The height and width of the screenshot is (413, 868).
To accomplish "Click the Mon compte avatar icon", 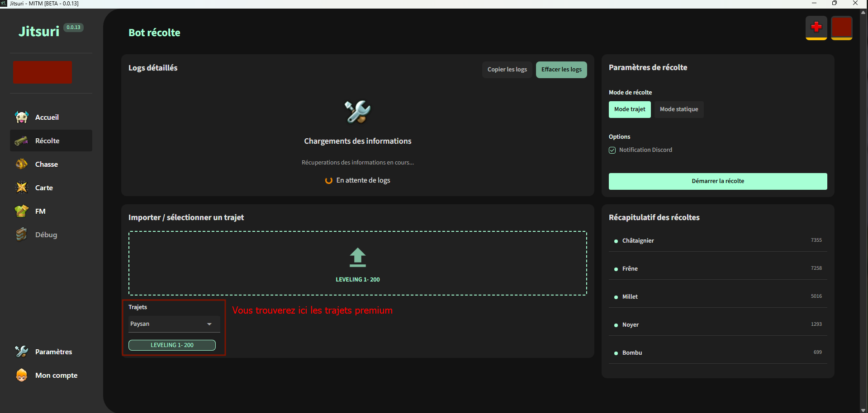I will (x=21, y=375).
